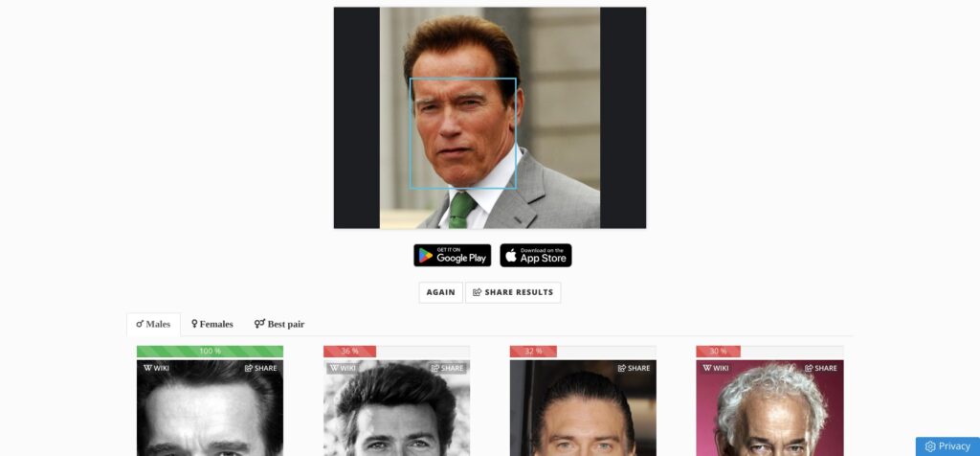Select the gray-haired man's 30% match photo

pyautogui.click(x=770, y=408)
